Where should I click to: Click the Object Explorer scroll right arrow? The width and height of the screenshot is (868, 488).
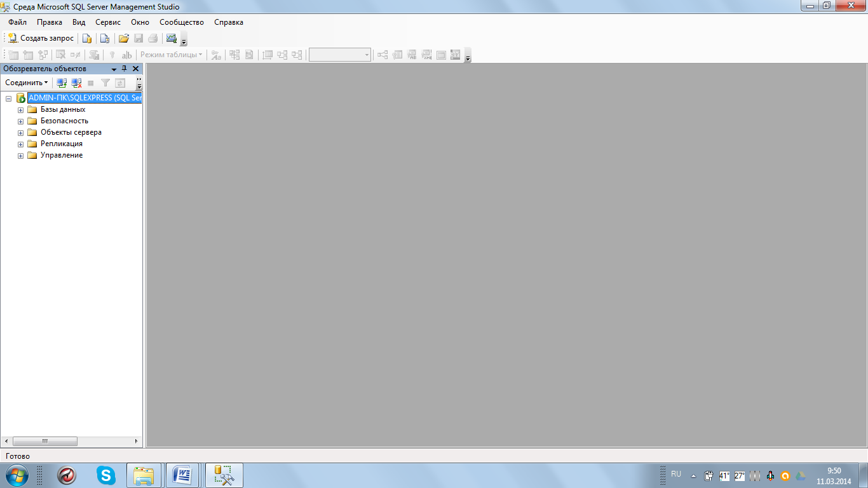click(x=136, y=441)
